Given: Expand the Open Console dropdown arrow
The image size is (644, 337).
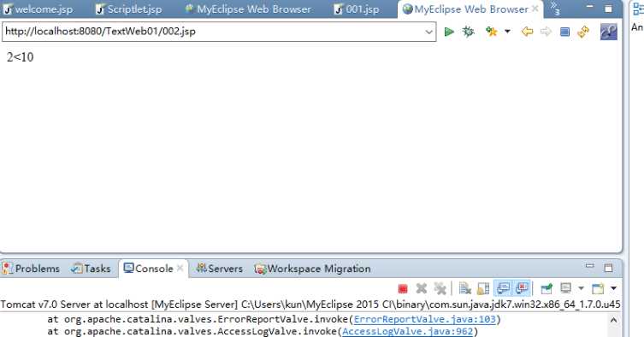Looking at the screenshot, I should click(x=613, y=288).
